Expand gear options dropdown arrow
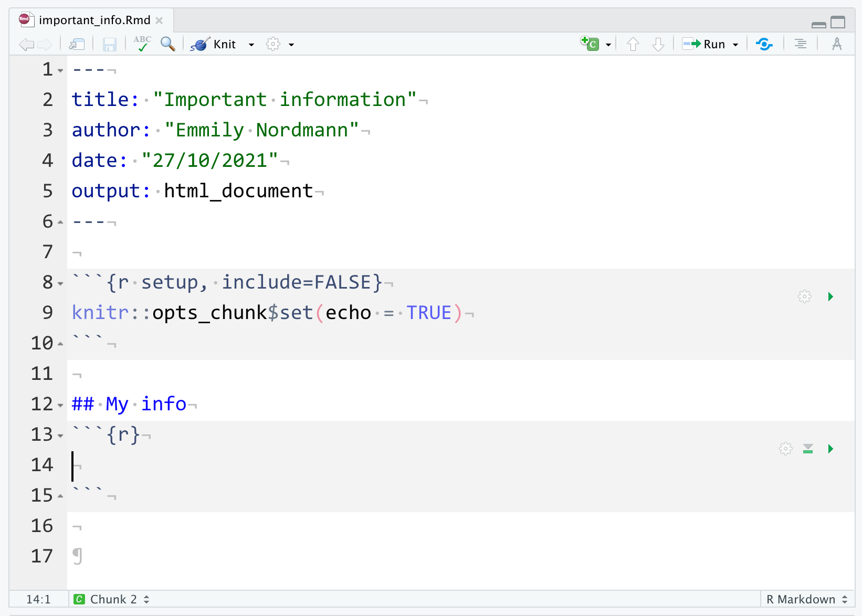Screen dimensions: 862x616 [291, 45]
